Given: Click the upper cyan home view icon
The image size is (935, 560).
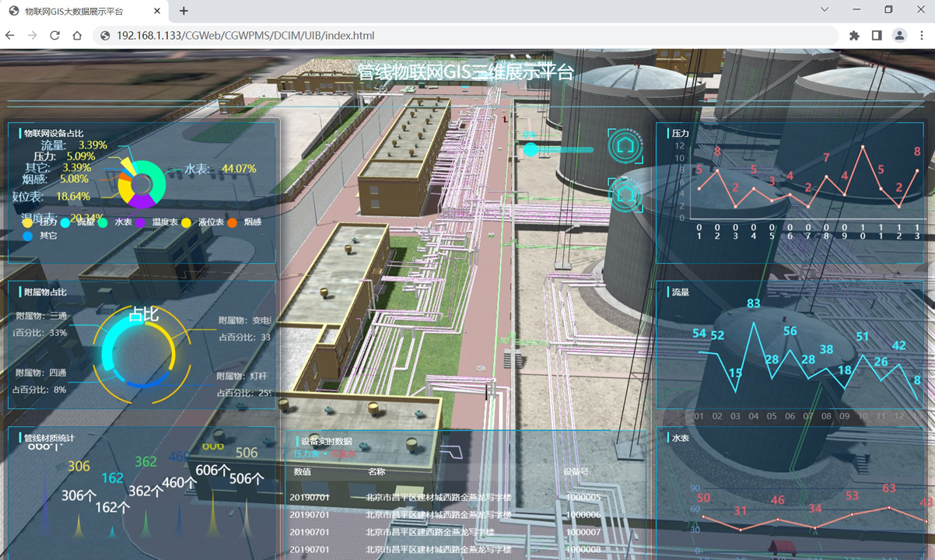Looking at the screenshot, I should pos(625,145).
